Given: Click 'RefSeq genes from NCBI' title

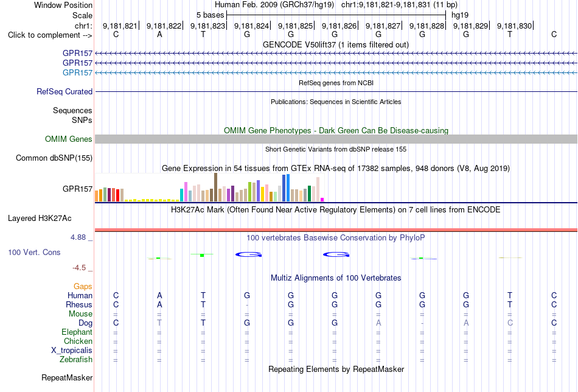Looking at the screenshot, I should pos(336,83).
